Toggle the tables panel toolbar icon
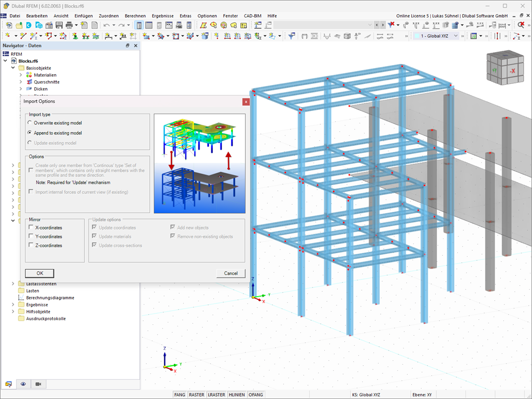 [149, 25]
